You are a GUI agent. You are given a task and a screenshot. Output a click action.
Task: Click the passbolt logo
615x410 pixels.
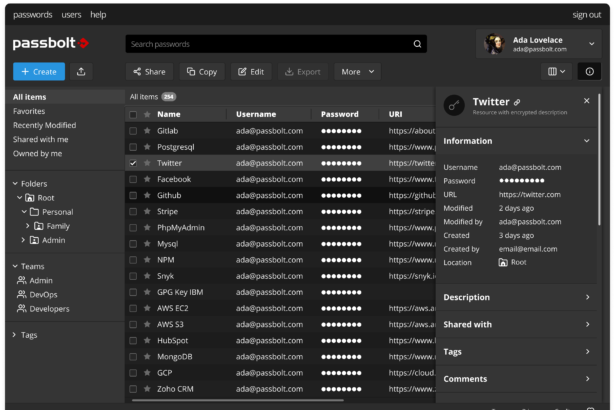tap(51, 43)
